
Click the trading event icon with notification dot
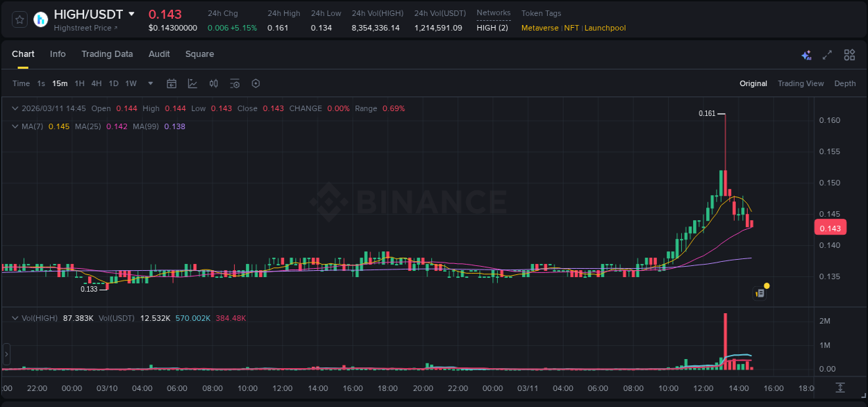coord(760,292)
